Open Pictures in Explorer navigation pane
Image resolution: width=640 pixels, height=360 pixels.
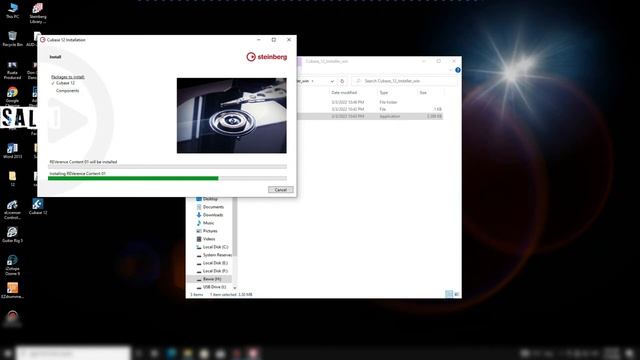(207, 231)
